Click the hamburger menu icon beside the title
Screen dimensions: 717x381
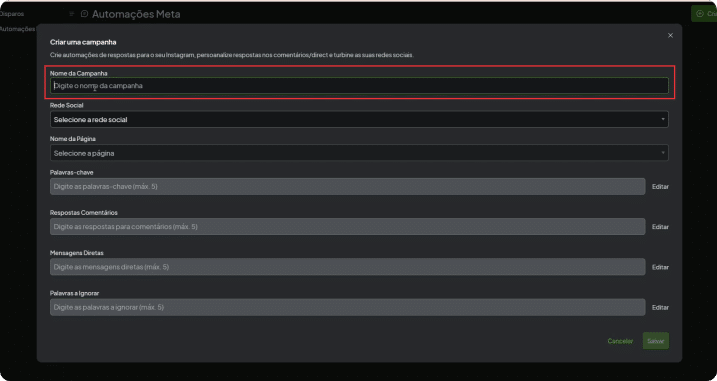pyautogui.click(x=71, y=14)
